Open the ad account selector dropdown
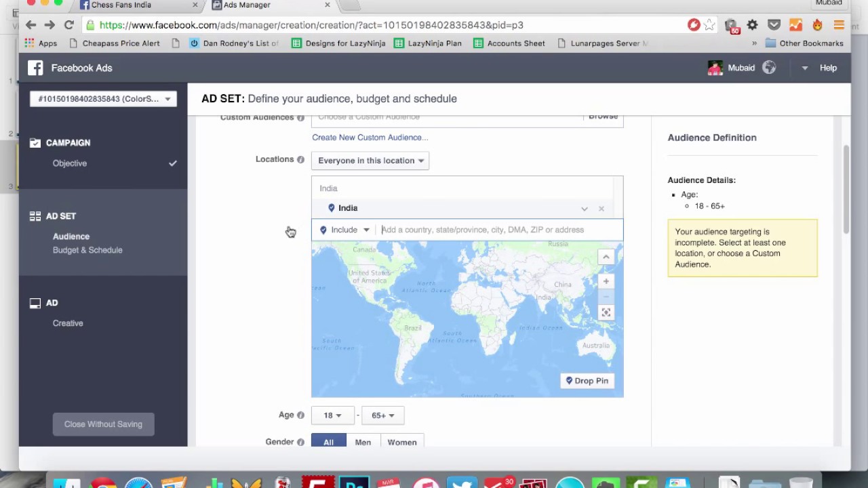868x488 pixels. tap(103, 99)
